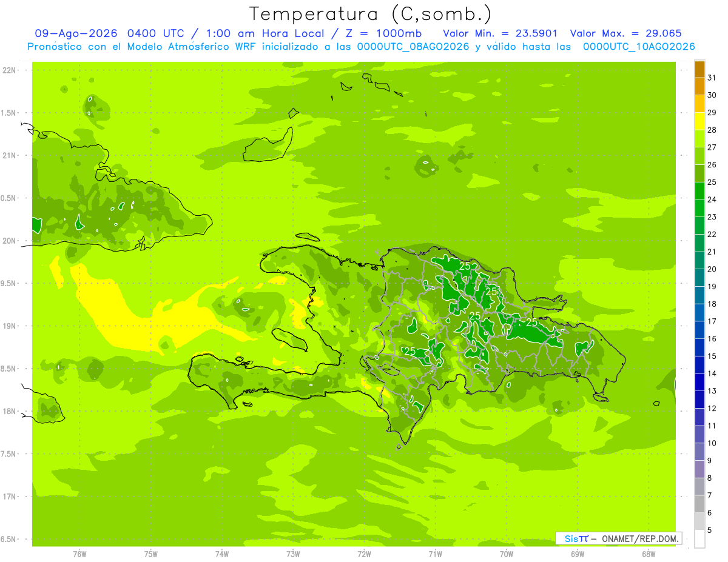
Task: Pick the lime swatch between 27 and 28
Action: tap(699, 139)
